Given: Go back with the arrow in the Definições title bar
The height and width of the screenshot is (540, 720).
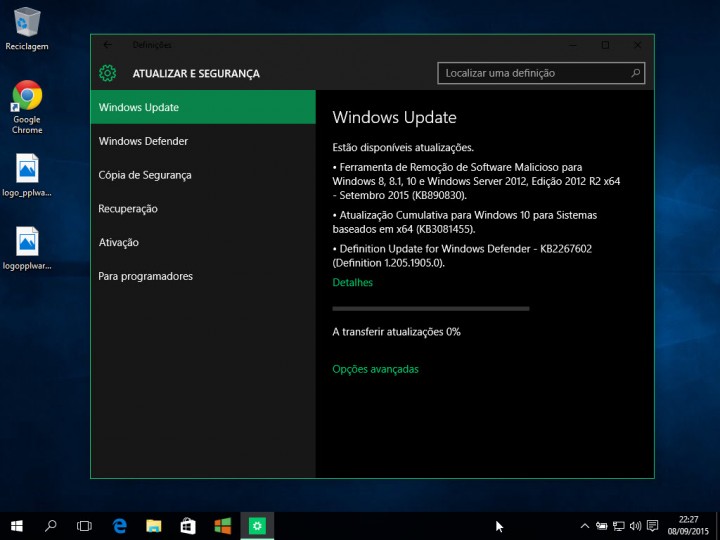Looking at the screenshot, I should click(107, 45).
